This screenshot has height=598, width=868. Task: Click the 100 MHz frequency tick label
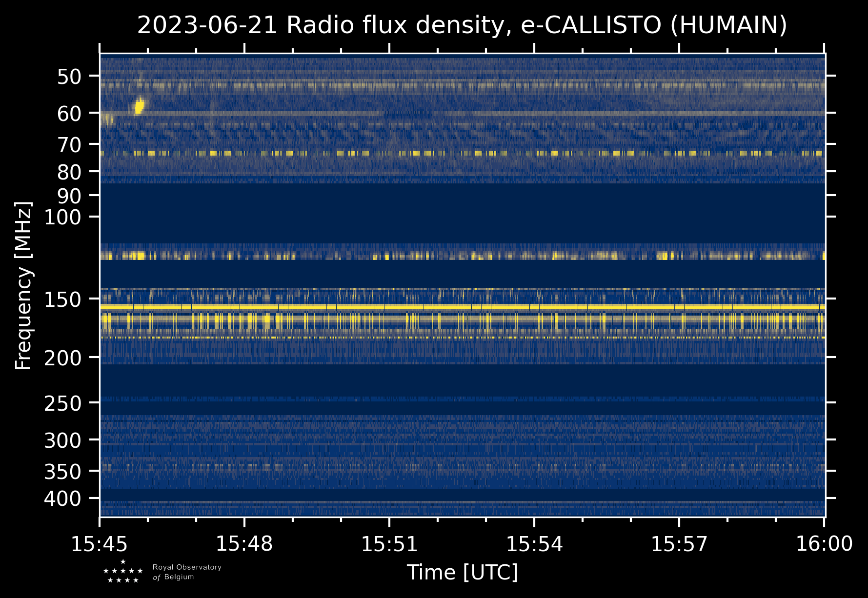pyautogui.click(x=62, y=217)
